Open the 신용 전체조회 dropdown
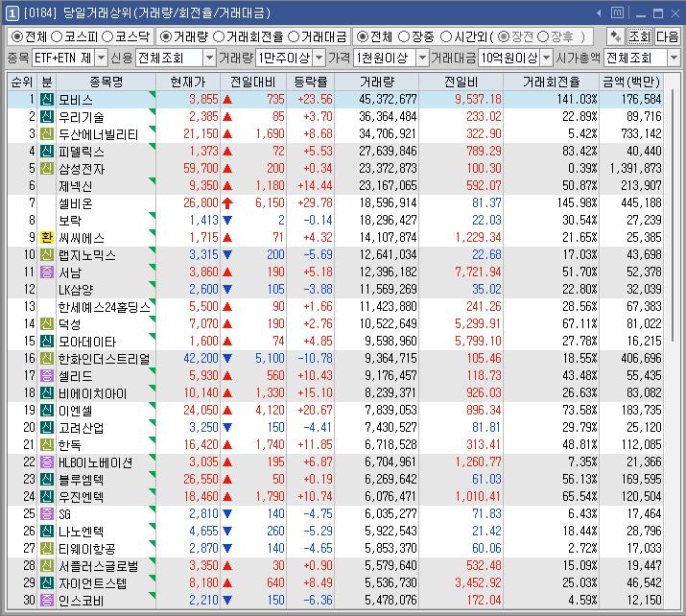Image resolution: width=686 pixels, height=616 pixels. 209,58
